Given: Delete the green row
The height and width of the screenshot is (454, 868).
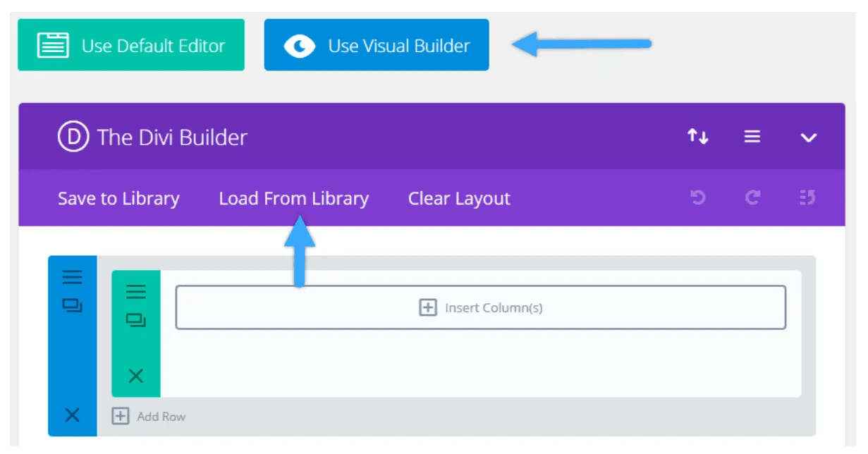Looking at the screenshot, I should [x=135, y=376].
